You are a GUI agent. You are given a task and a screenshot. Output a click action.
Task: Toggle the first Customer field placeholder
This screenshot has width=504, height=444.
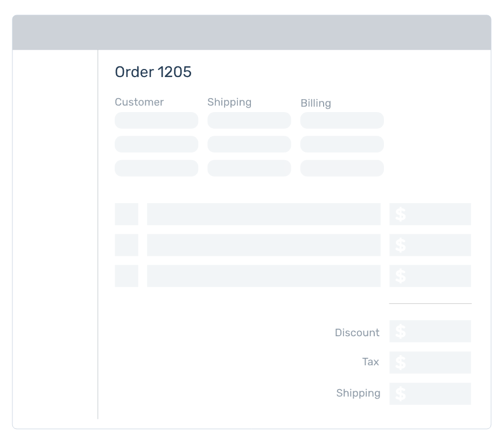tap(156, 120)
